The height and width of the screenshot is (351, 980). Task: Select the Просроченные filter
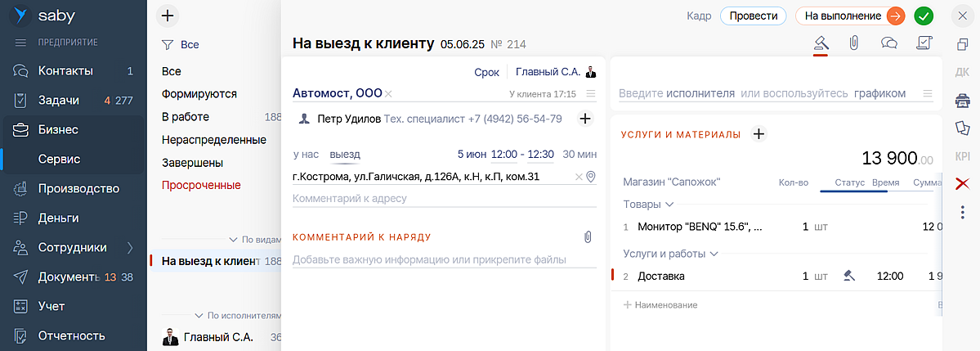(201, 185)
